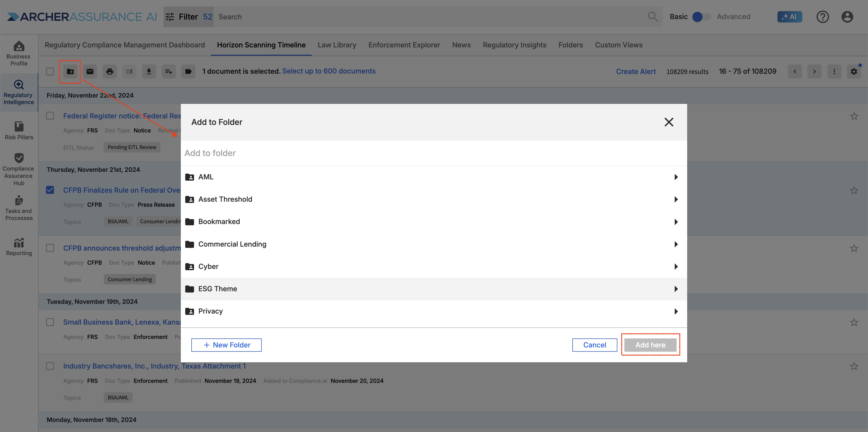Star the Small Business Bank document

click(x=854, y=322)
